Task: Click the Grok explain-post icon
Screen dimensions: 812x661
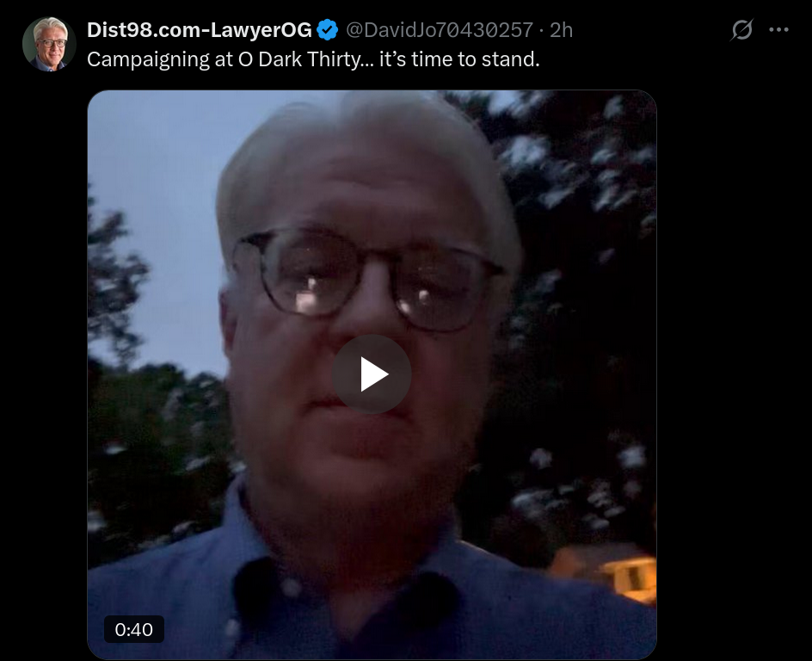Action: point(741,30)
